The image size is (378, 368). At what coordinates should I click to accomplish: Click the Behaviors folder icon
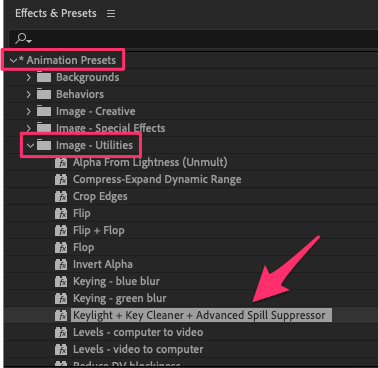coord(44,94)
